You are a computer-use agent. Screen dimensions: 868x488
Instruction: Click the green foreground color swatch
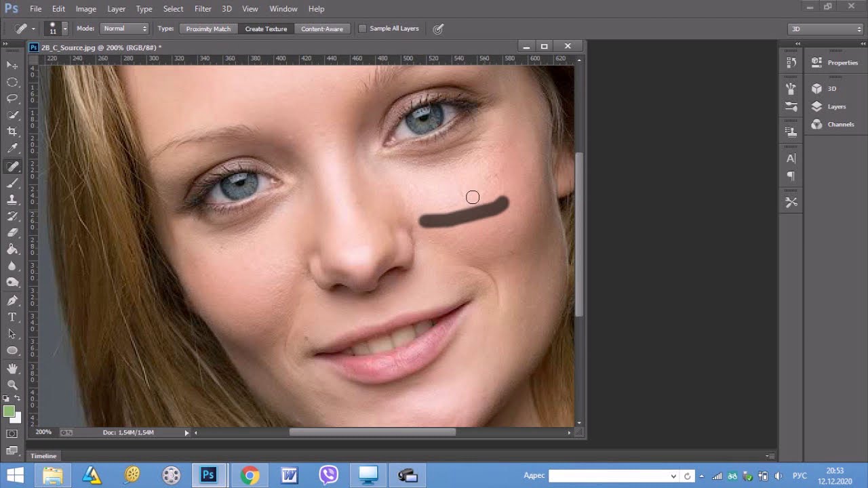(9, 411)
